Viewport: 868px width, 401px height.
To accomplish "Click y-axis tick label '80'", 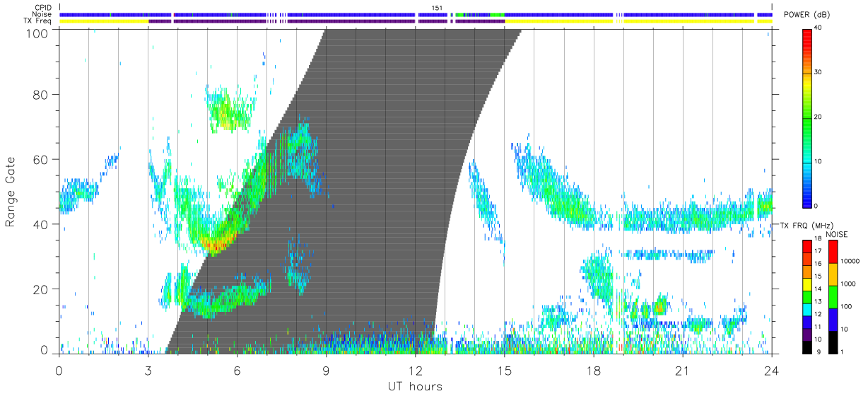I will [41, 94].
